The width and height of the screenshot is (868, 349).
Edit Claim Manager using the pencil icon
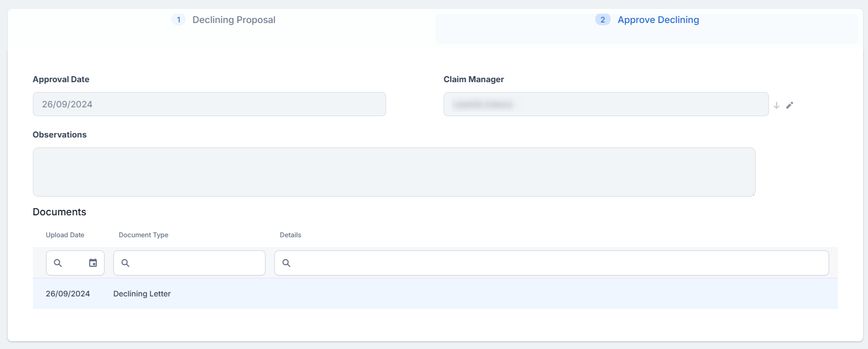tap(790, 105)
